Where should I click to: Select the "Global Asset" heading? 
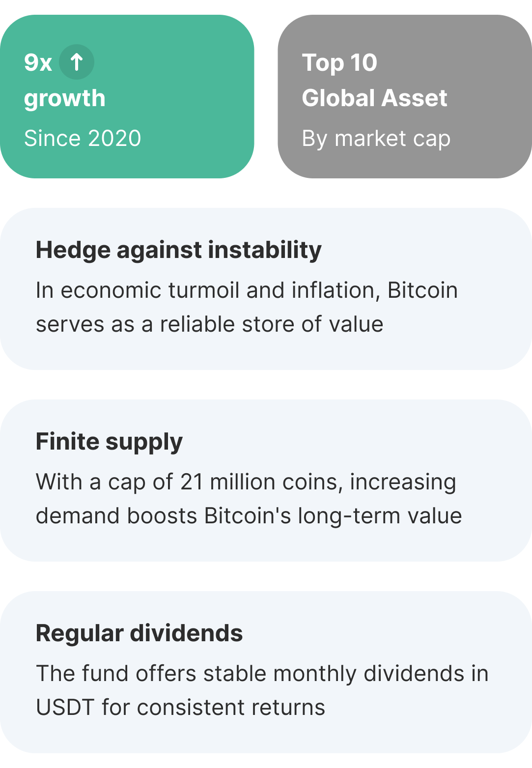374,98
